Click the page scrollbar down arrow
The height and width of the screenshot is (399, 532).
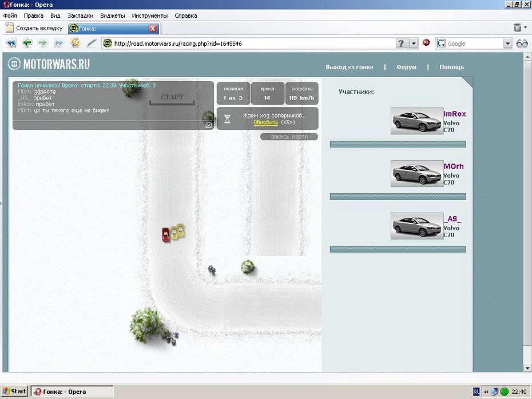tap(527, 368)
